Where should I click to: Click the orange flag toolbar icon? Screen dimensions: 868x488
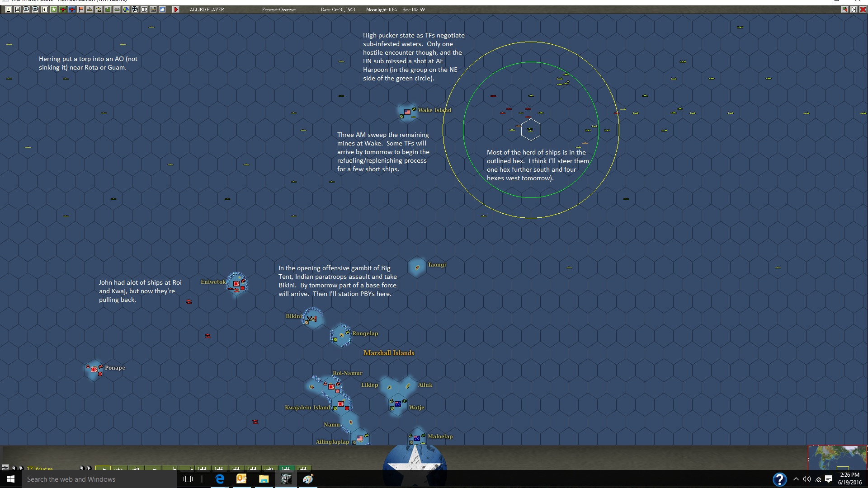[80, 9]
